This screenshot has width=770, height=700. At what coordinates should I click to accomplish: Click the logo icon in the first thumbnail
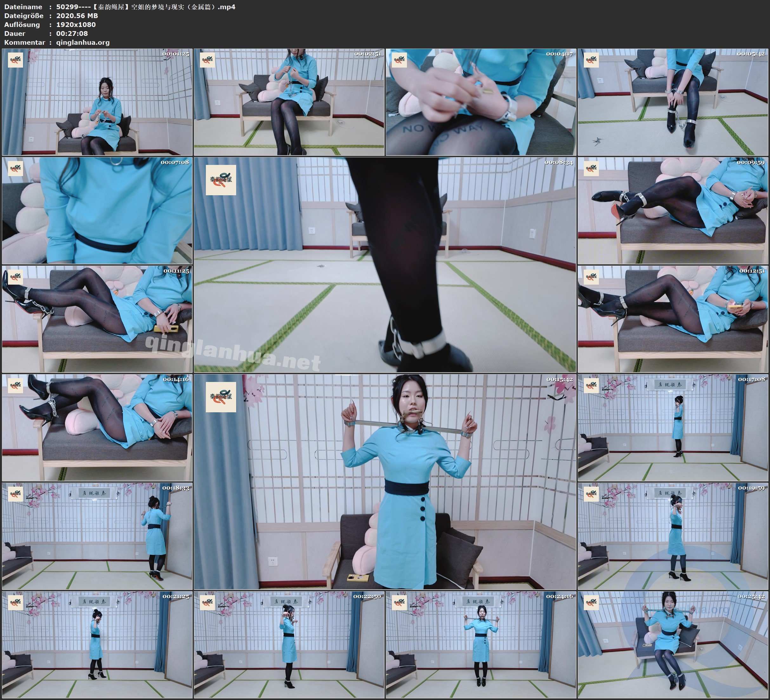click(x=16, y=60)
